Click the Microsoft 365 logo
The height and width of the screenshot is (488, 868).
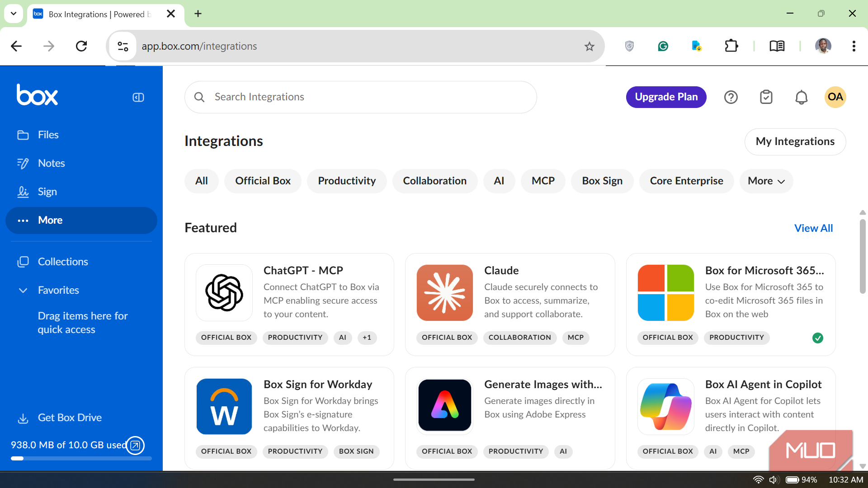pyautogui.click(x=665, y=293)
